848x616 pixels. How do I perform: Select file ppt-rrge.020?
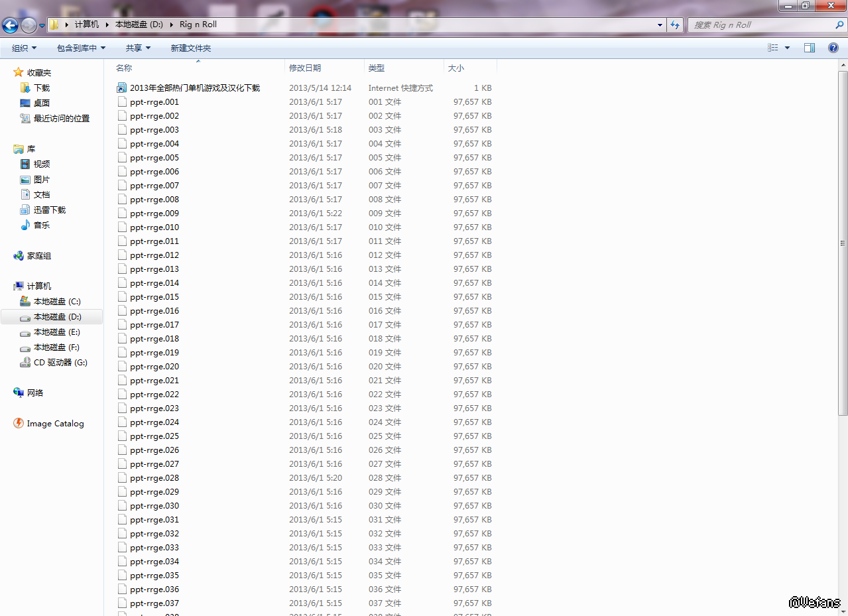(x=154, y=366)
